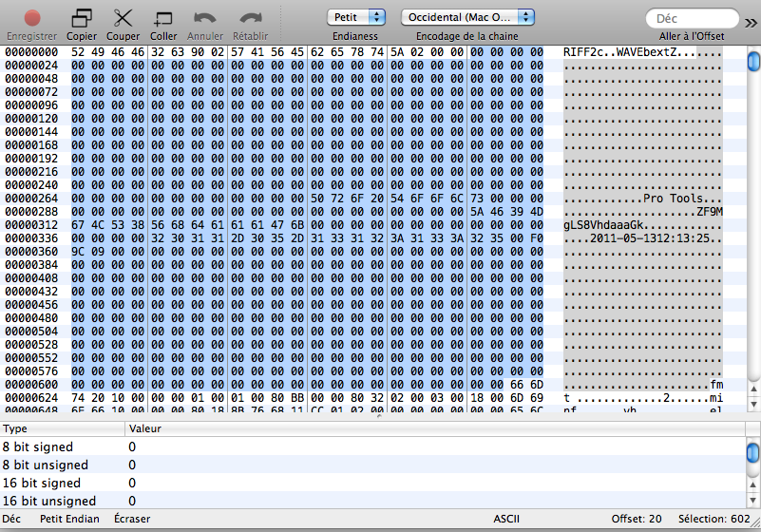The image size is (761, 532).
Task: Toggle Écraser overwrite mode in status bar
Action: click(x=131, y=519)
